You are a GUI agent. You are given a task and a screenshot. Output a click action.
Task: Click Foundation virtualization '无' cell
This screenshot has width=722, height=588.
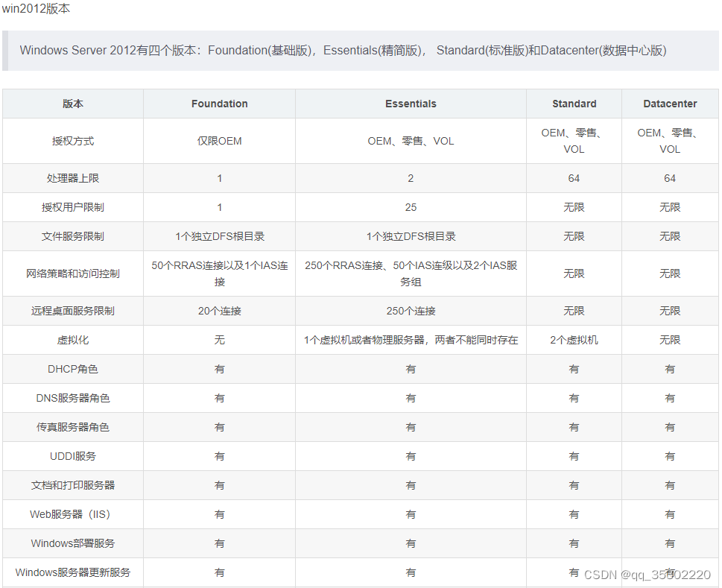pos(219,340)
